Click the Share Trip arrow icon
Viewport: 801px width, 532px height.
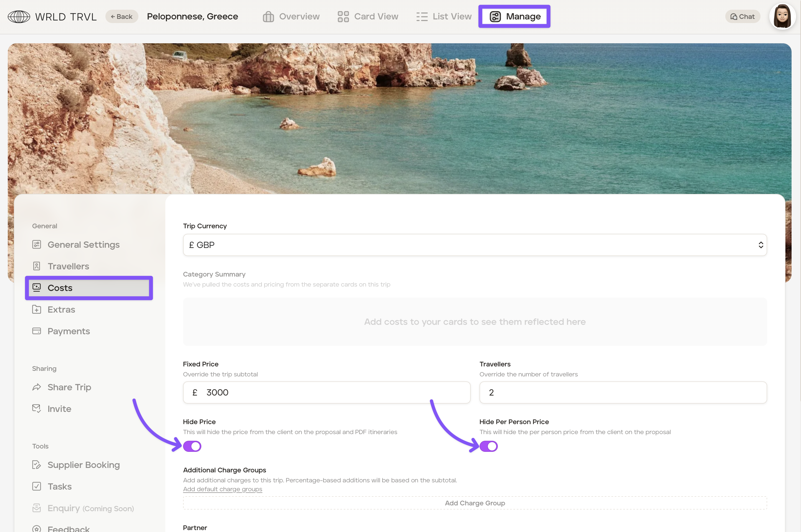click(x=37, y=387)
